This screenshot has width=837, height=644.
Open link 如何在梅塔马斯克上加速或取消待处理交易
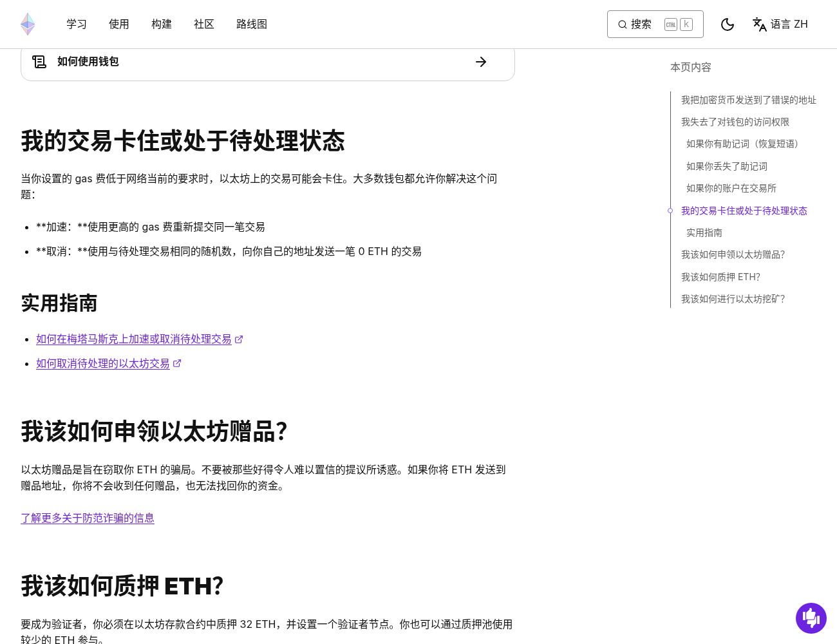coord(134,339)
